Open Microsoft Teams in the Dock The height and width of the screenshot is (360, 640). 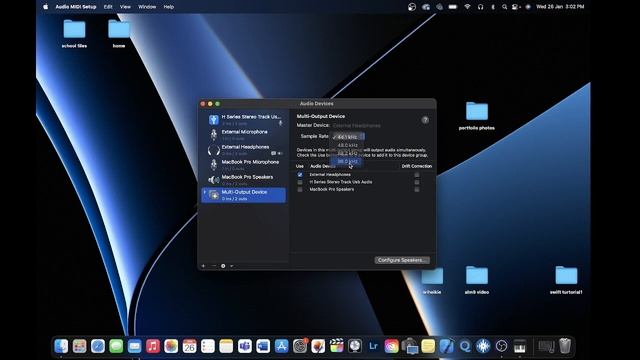[x=245, y=346]
